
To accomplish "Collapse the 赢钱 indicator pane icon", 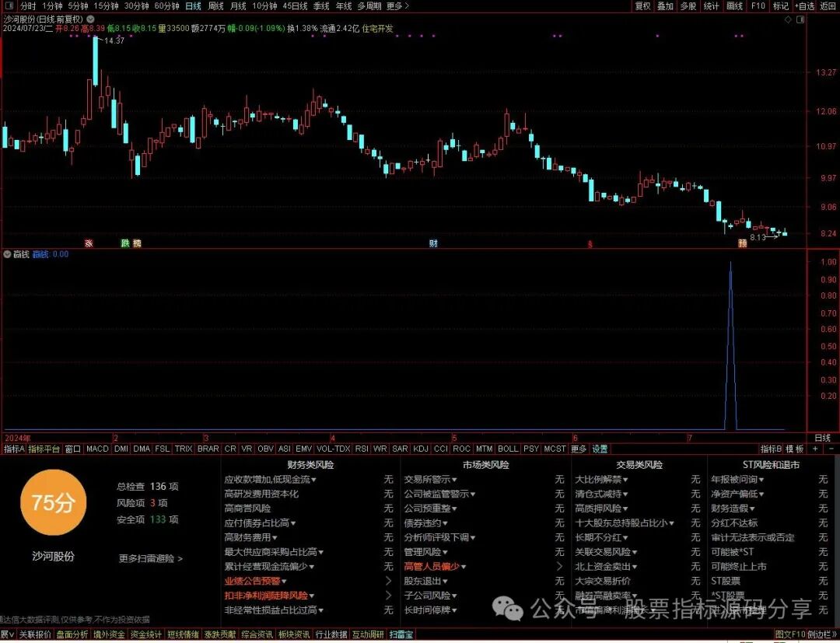I will (x=8, y=253).
